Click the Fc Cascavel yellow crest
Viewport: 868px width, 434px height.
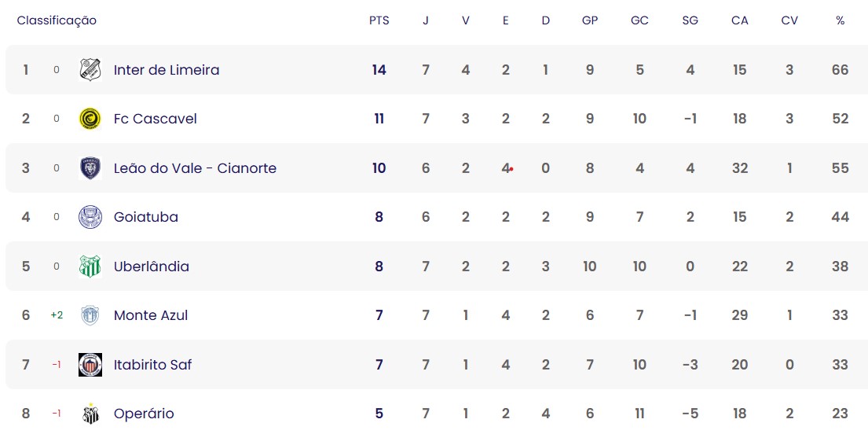pyautogui.click(x=90, y=119)
